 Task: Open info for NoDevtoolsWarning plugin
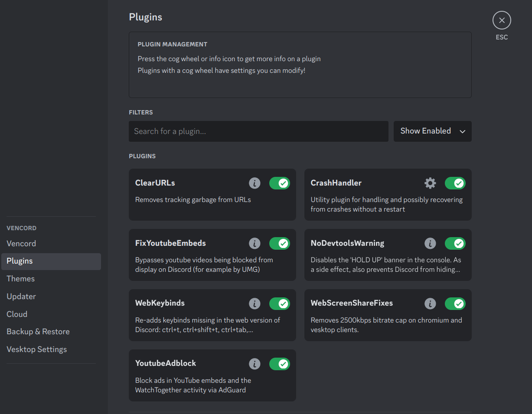coord(430,243)
